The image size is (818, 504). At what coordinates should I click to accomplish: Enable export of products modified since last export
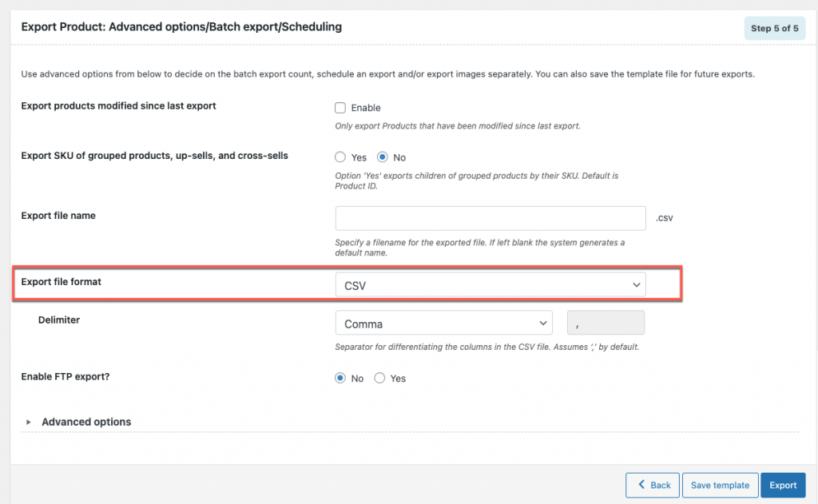(x=340, y=108)
